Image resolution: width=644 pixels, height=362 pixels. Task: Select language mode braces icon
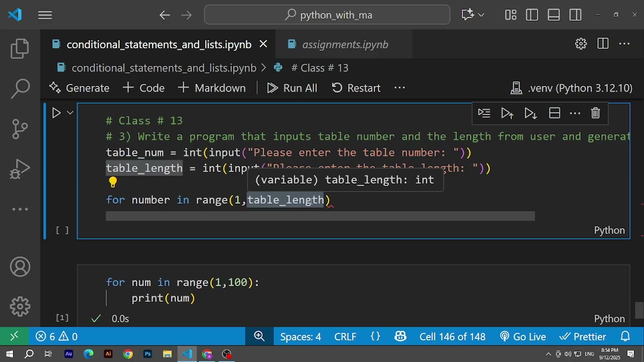pos(375,337)
